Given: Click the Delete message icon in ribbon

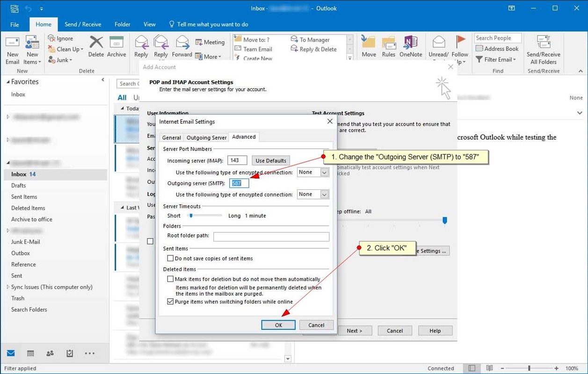Looking at the screenshot, I should pyautogui.click(x=96, y=47).
